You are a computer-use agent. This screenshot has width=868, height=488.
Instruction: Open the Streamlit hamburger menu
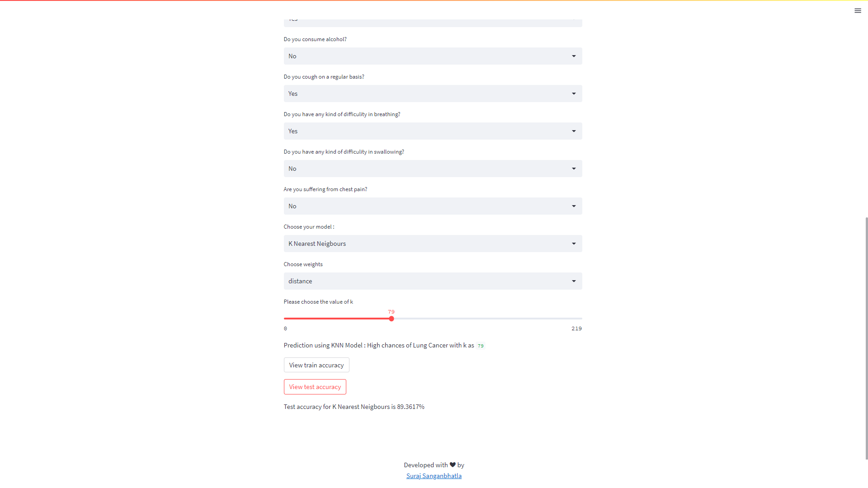tap(858, 10)
